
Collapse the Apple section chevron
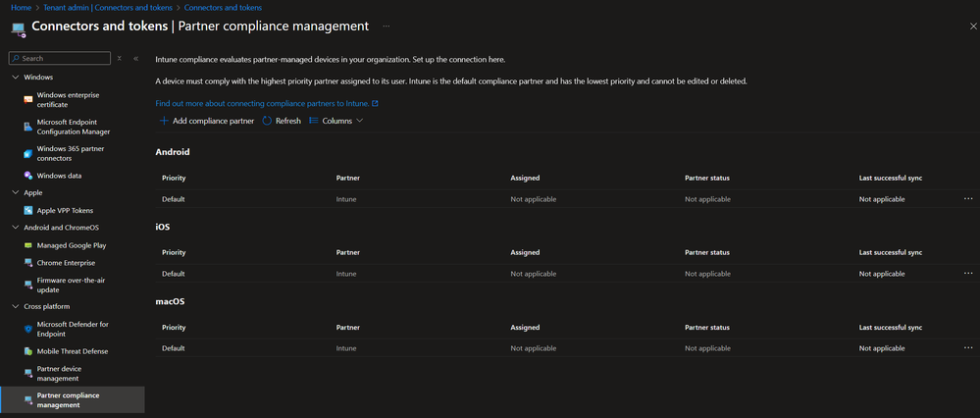15,193
